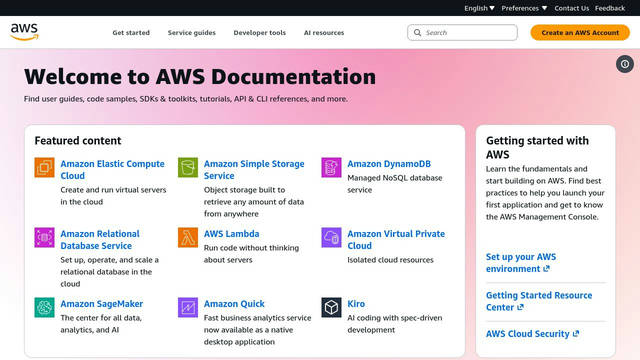Click 'Managed NoSQL database service' text
The width and height of the screenshot is (640, 360).
[x=395, y=184]
